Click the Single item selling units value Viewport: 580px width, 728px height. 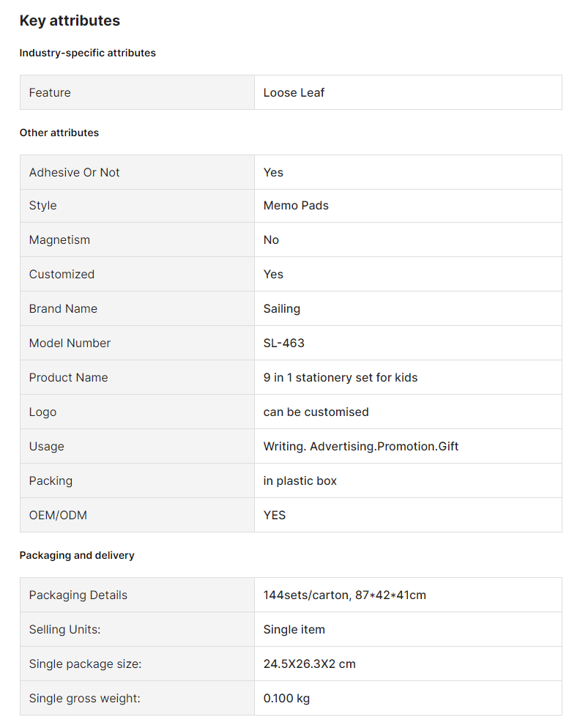(x=294, y=630)
